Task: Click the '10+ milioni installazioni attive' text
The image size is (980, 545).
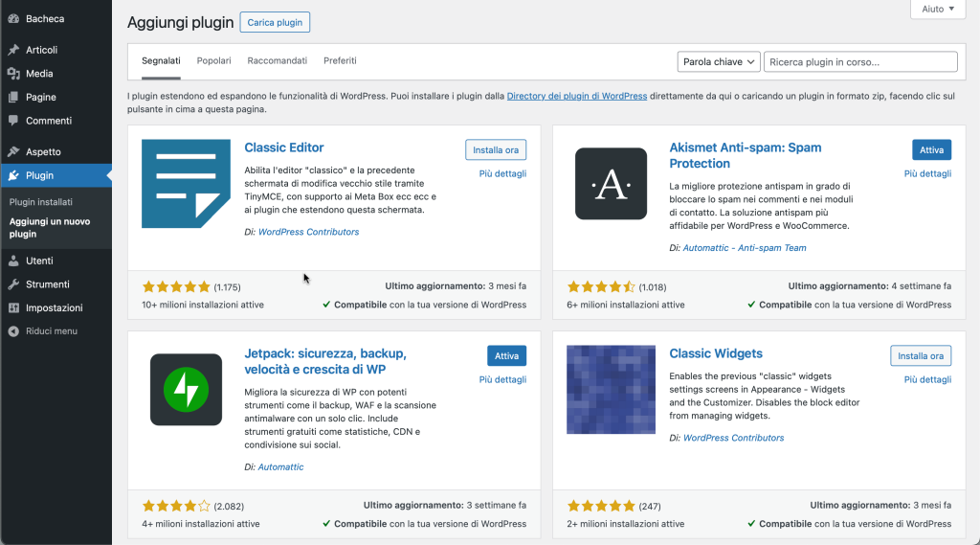Action: pyautogui.click(x=203, y=305)
